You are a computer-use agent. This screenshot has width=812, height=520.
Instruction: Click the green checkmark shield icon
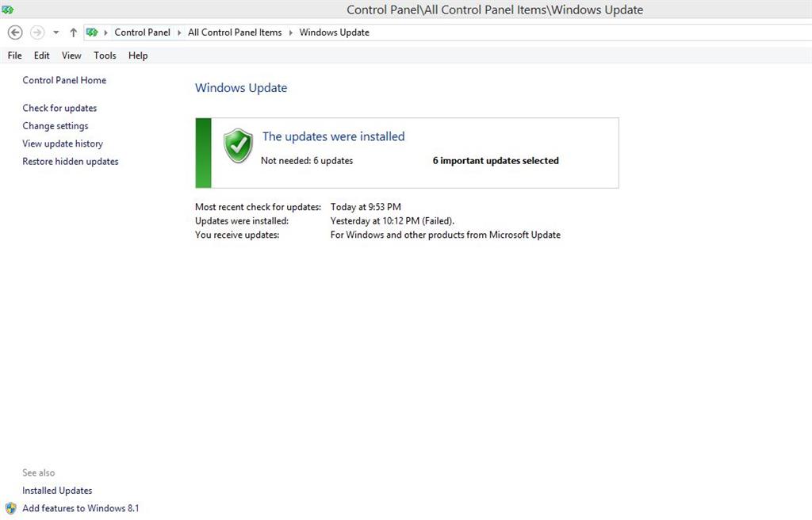coord(238,146)
